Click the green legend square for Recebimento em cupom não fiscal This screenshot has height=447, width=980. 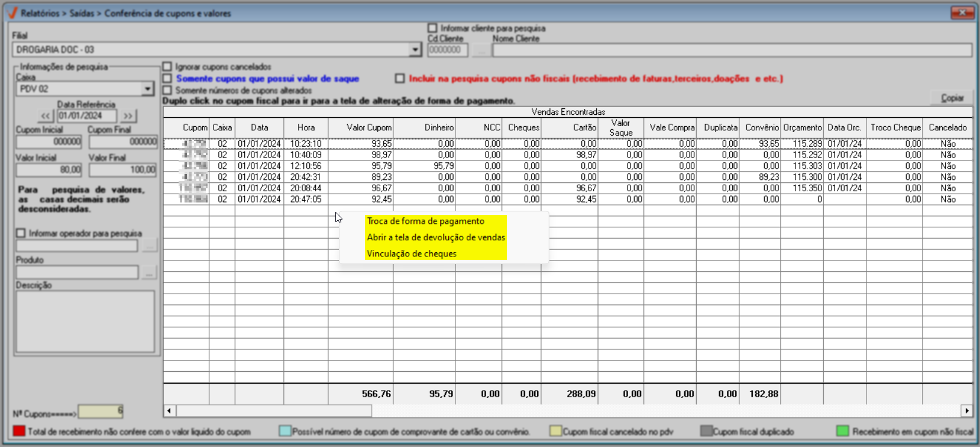pyautogui.click(x=843, y=431)
